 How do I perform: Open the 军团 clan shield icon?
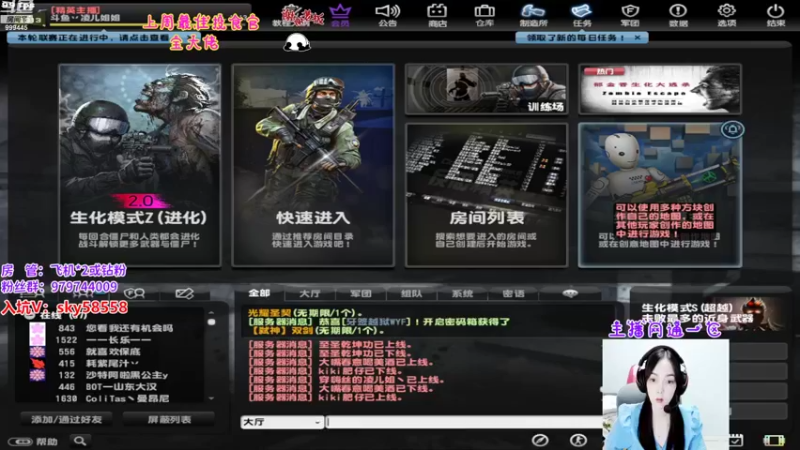(x=630, y=15)
